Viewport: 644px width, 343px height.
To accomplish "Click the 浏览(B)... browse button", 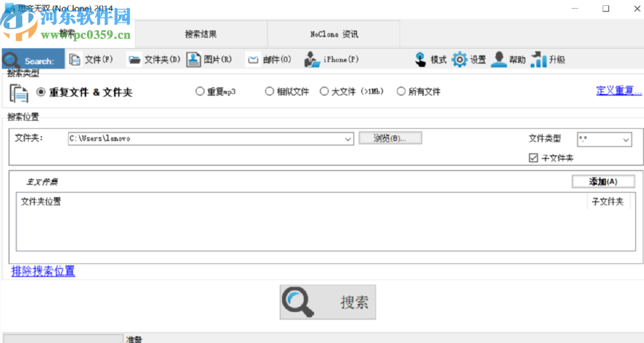I will click(390, 138).
